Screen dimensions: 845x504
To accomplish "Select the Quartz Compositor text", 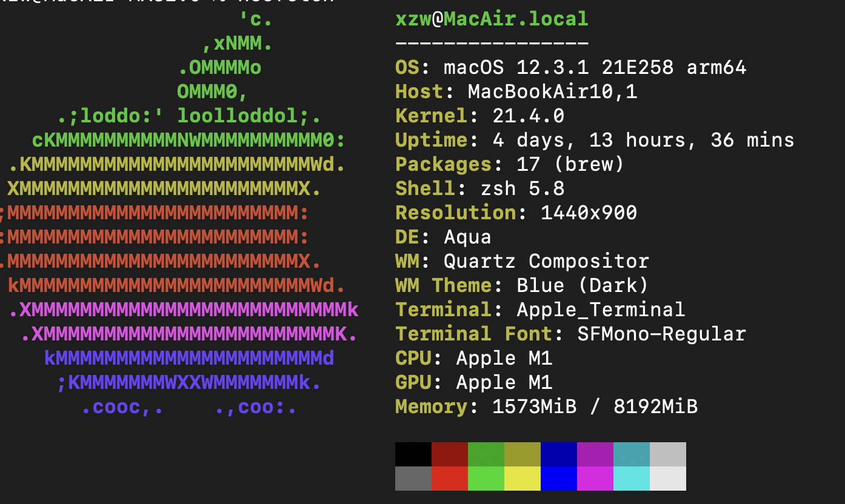I will coord(546,261).
